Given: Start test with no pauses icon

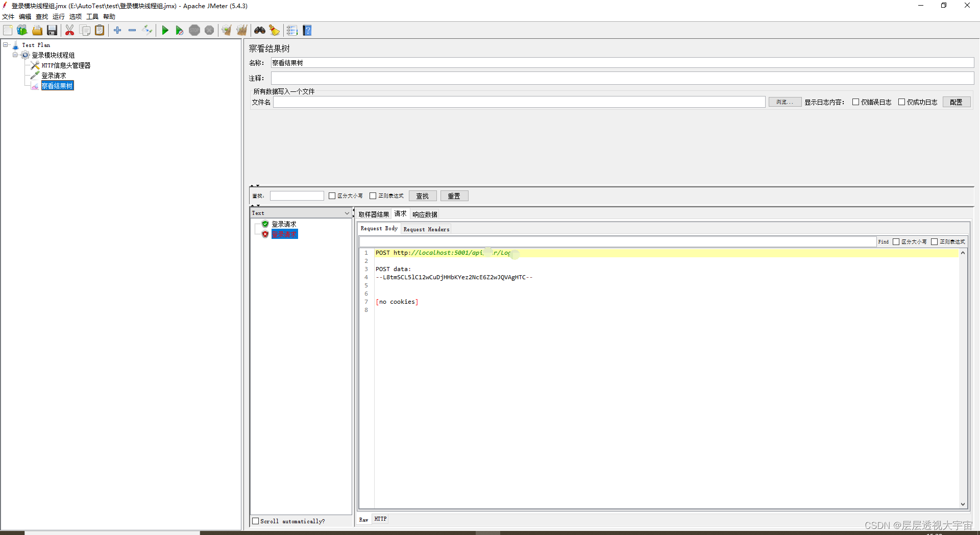Looking at the screenshot, I should coord(179,31).
